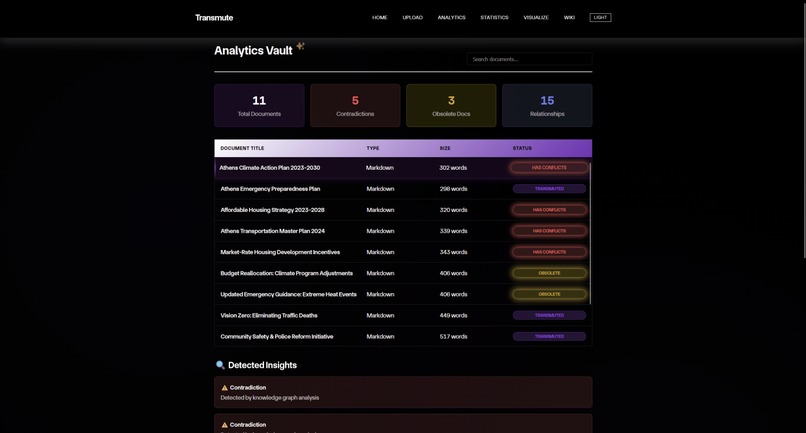Viewport: 806px width, 433px height.
Task: Focus the Search documents field
Action: 529,59
